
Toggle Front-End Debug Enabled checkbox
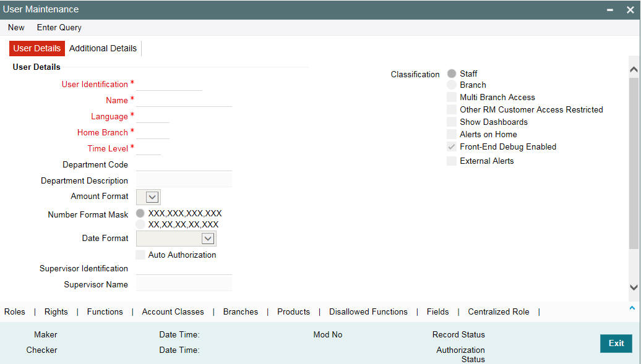tap(451, 146)
